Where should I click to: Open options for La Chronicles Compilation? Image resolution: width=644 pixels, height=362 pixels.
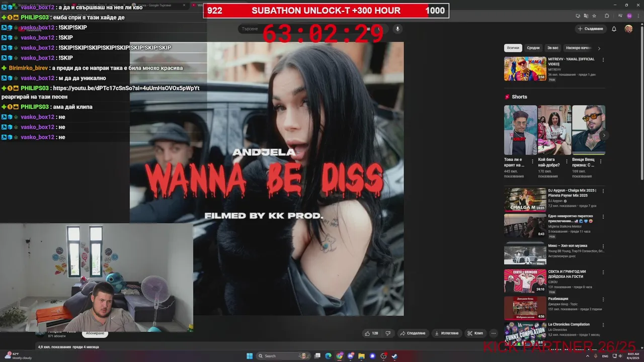pos(603,325)
